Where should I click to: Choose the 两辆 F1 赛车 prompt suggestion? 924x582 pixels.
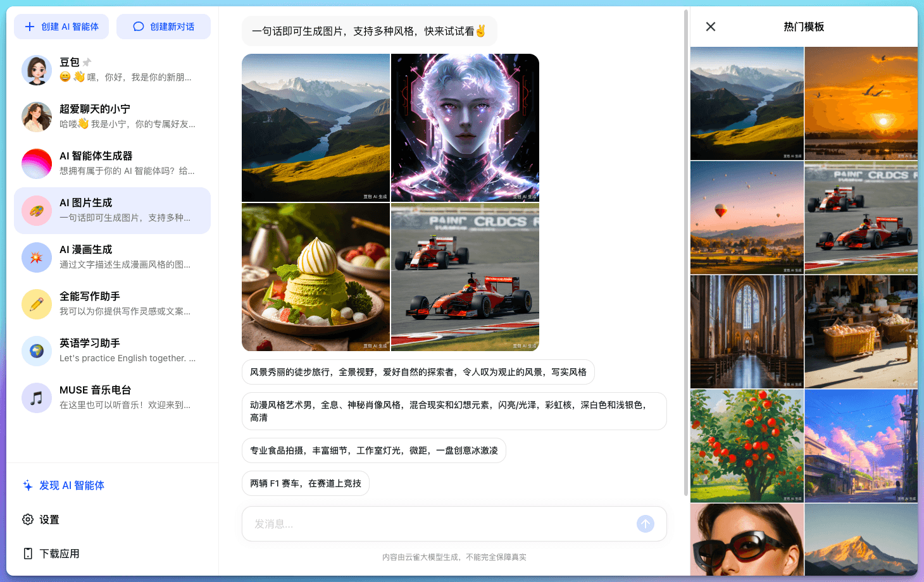[306, 483]
